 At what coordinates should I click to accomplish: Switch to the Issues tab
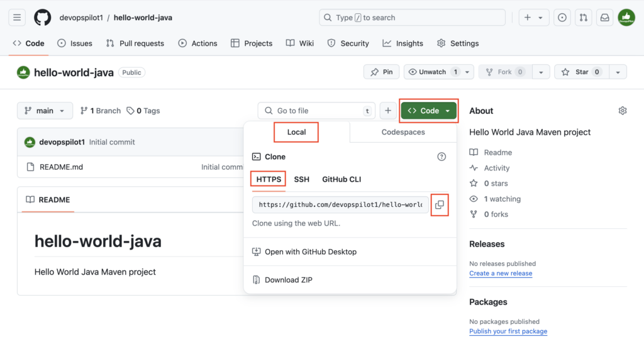[75, 43]
